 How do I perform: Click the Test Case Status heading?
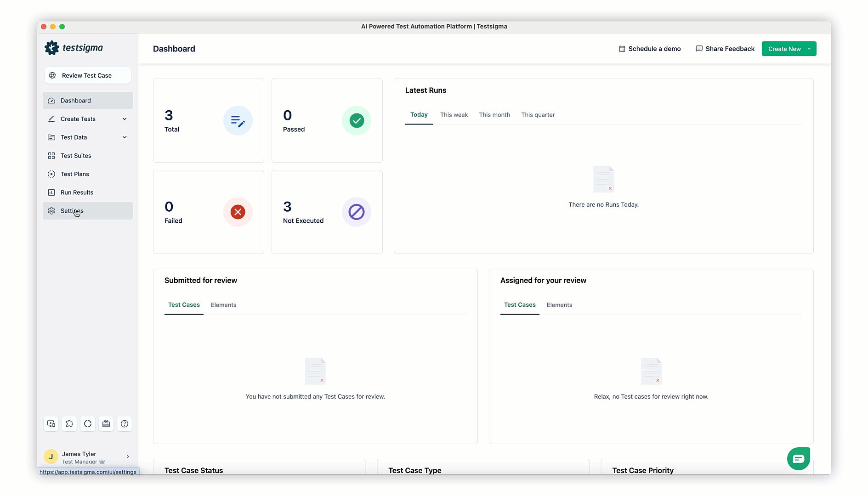(x=193, y=470)
